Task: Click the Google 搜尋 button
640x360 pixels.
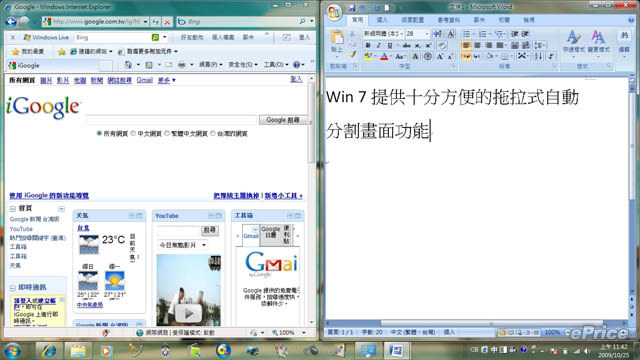Action: click(283, 120)
